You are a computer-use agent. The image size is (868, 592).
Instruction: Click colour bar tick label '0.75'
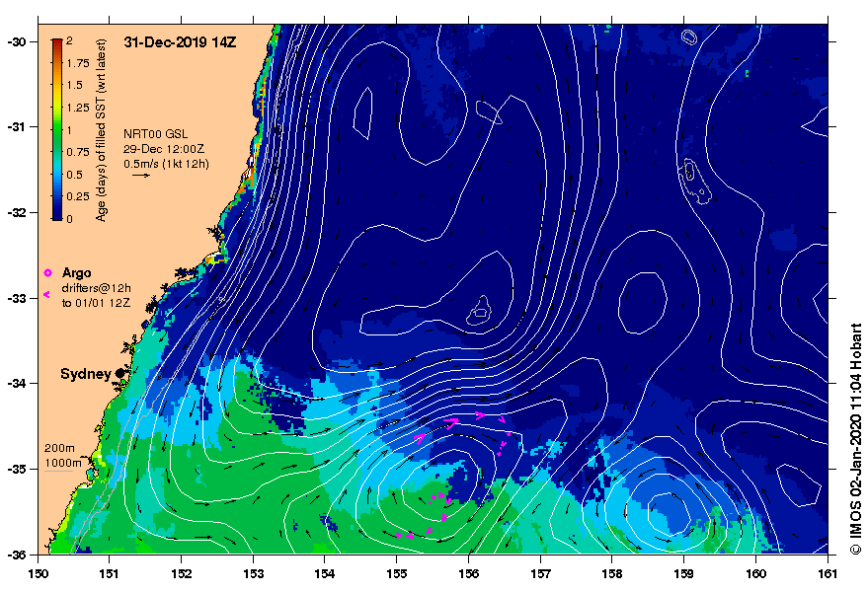coord(78,152)
